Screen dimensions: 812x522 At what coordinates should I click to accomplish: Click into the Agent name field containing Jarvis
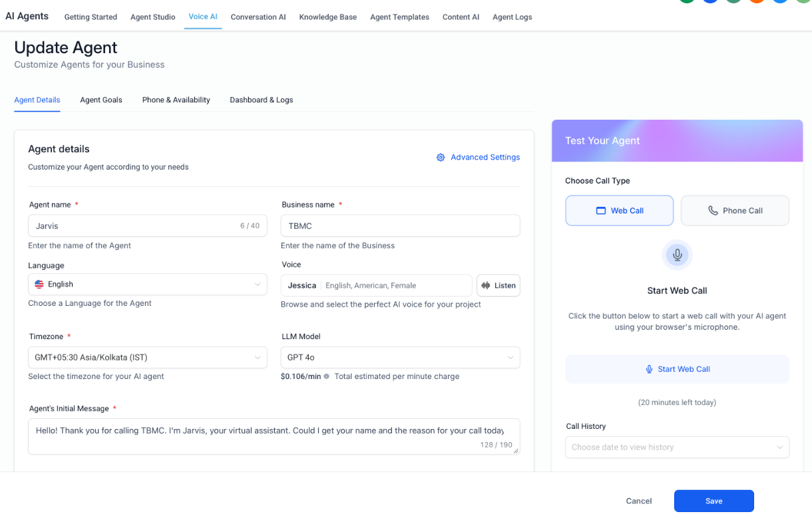(x=148, y=225)
